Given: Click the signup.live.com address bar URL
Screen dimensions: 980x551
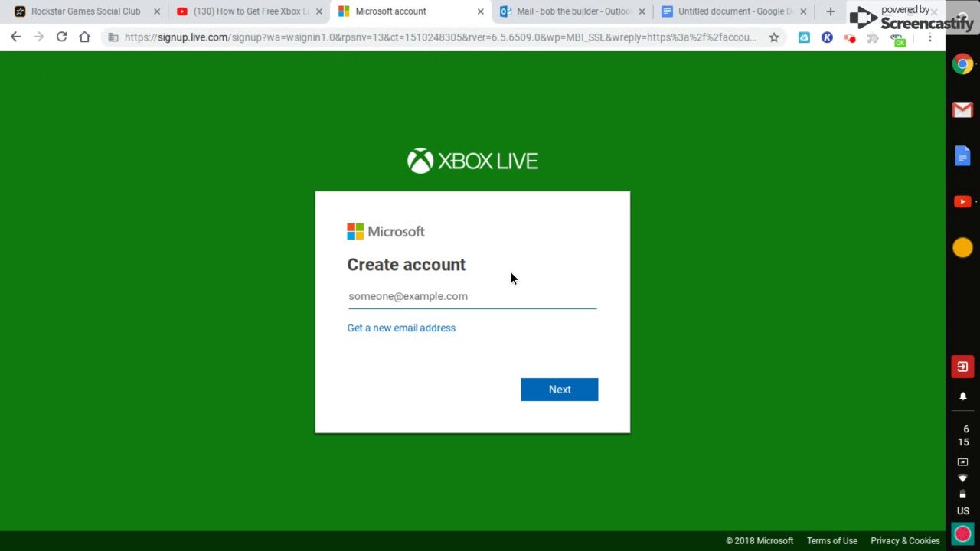Looking at the screenshot, I should [x=440, y=37].
